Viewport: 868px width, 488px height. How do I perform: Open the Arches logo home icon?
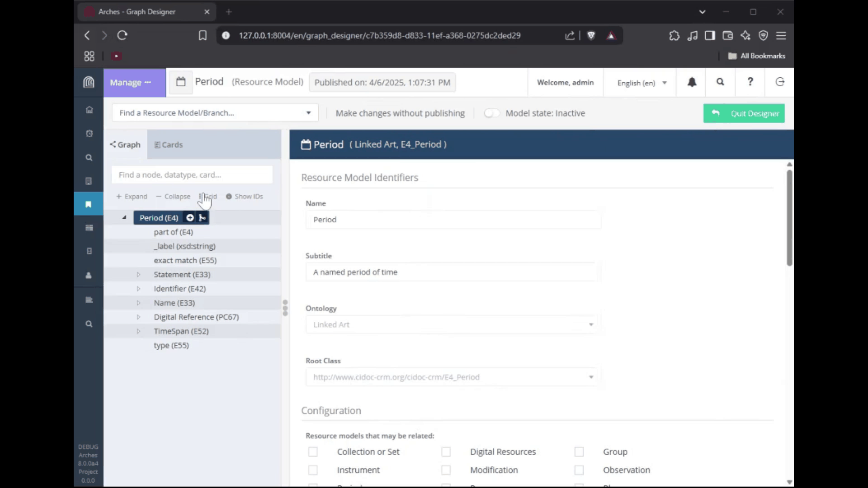coord(89,82)
